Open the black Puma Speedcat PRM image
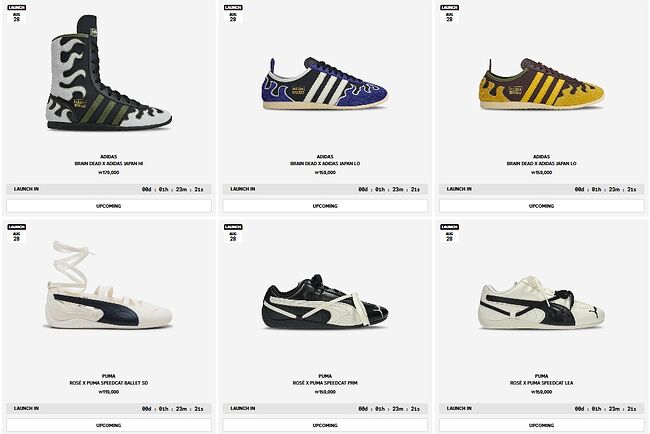Screen dimensions: 650x434 pyautogui.click(x=325, y=301)
